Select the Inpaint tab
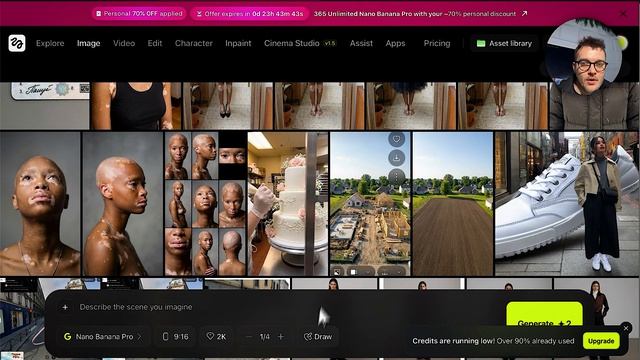640x360 pixels. [x=238, y=43]
